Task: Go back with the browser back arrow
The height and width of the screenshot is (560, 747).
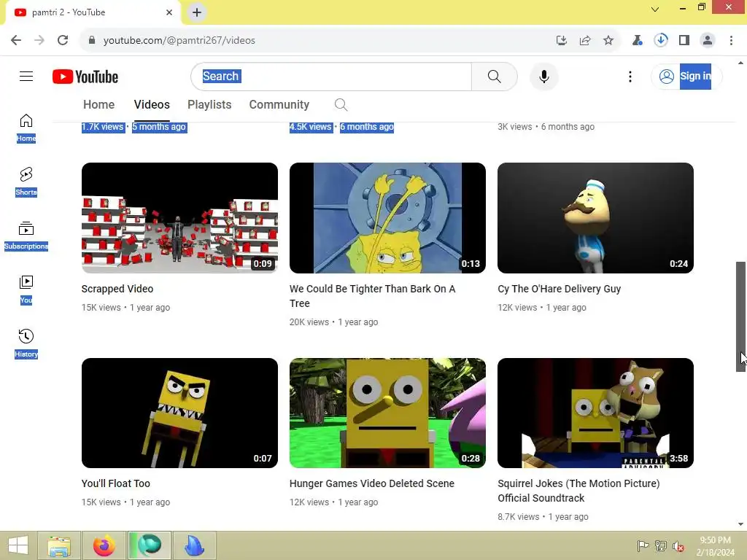Action: [x=16, y=40]
